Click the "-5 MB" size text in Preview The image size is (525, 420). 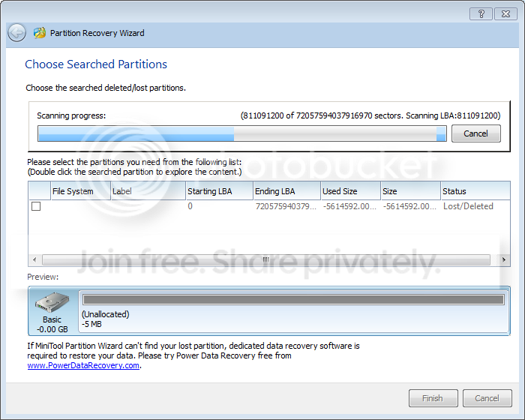coord(91,324)
